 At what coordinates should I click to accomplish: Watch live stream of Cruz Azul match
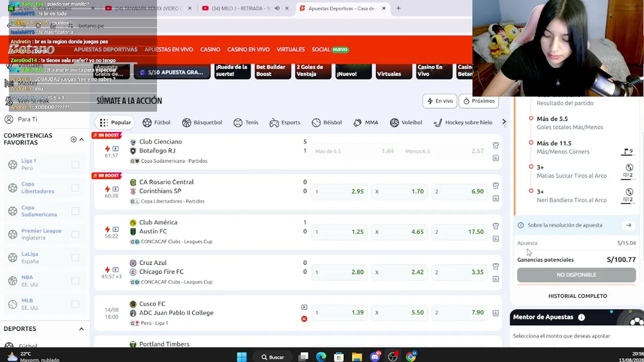116,269
